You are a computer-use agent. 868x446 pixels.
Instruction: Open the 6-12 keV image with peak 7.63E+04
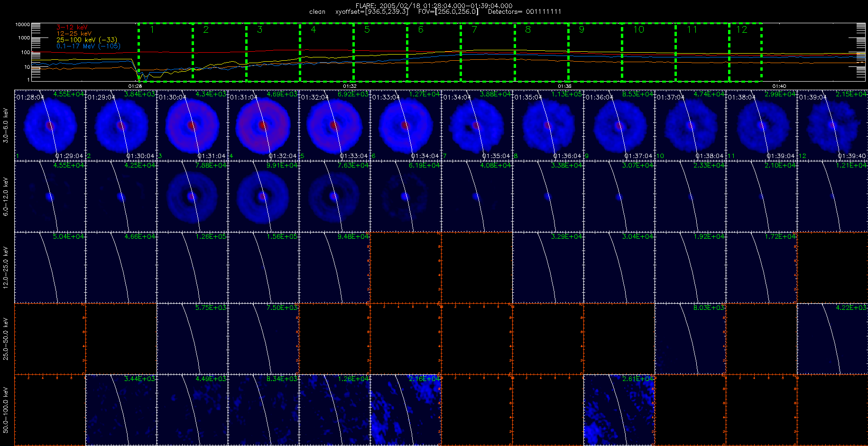pyautogui.click(x=334, y=196)
